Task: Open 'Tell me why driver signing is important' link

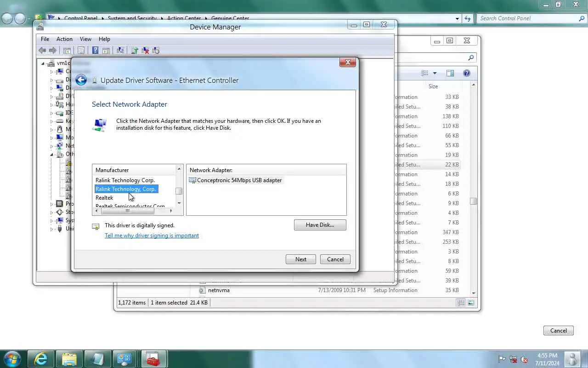Action: [x=152, y=236]
